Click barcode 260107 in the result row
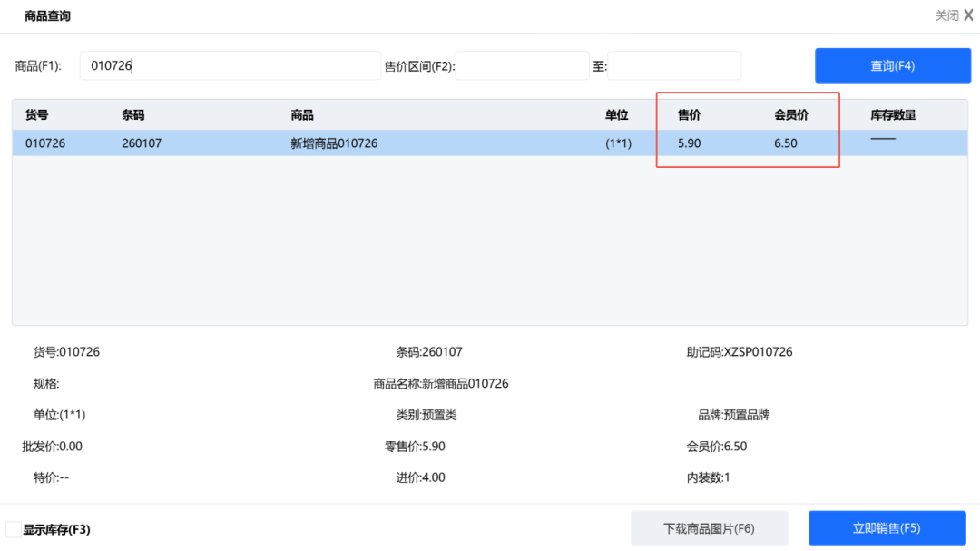 [x=142, y=143]
